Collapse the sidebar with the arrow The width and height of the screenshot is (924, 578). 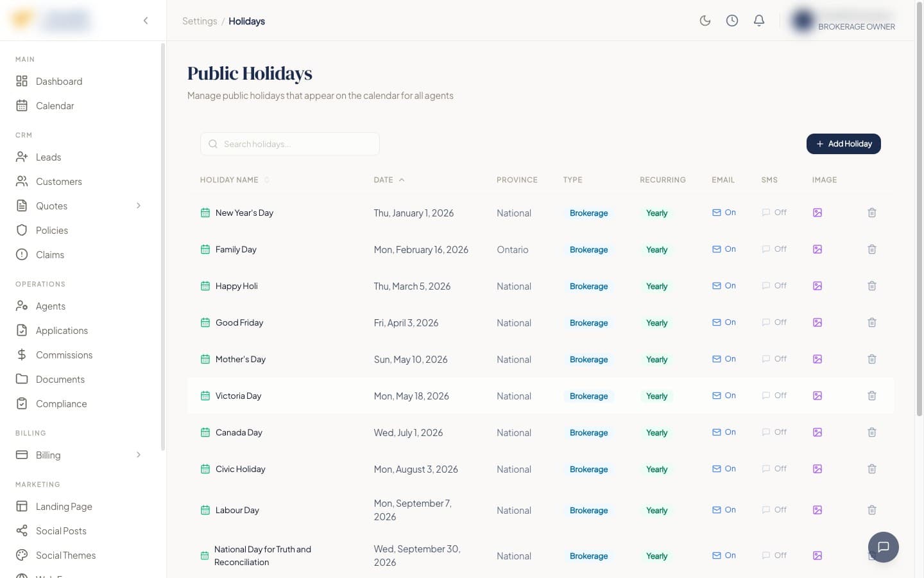146,21
